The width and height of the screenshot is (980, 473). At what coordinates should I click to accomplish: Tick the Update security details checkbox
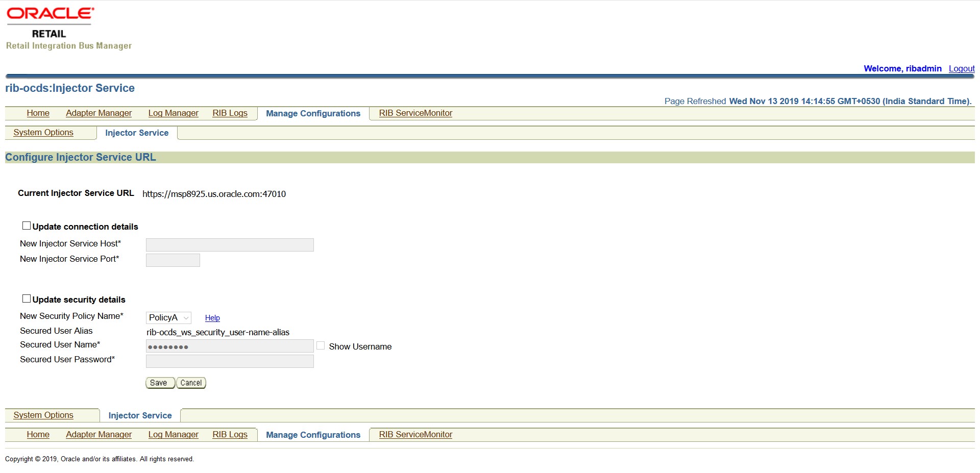27,298
